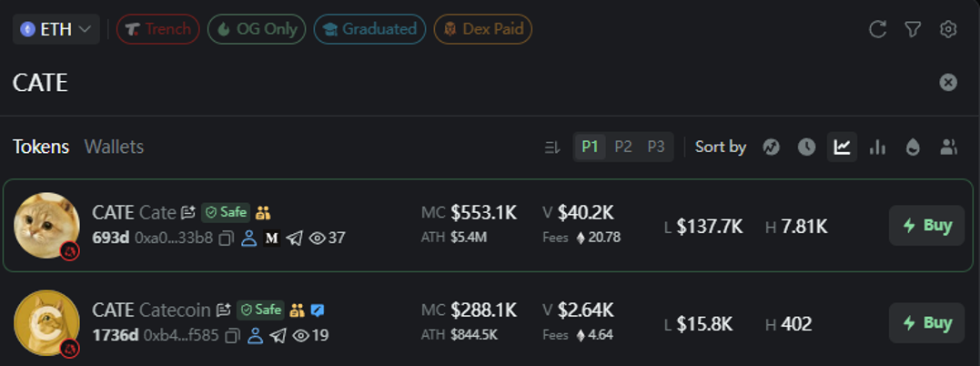Copy Catecoin contract address 0xb4...f585
Screen dimensions: 980x366
(x=232, y=336)
